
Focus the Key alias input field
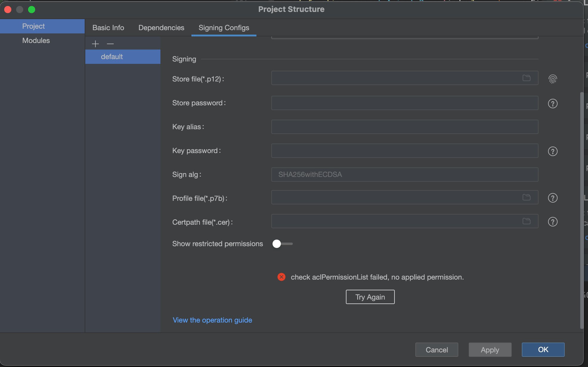point(405,127)
